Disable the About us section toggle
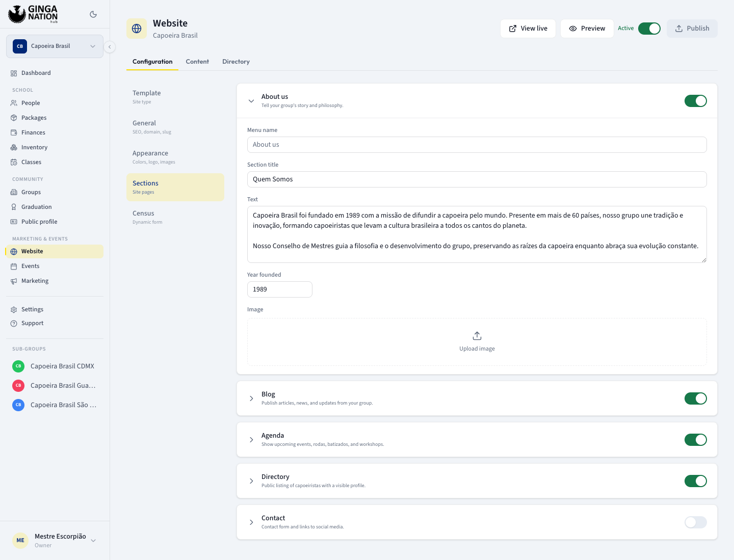Image resolution: width=734 pixels, height=560 pixels. coord(696,101)
